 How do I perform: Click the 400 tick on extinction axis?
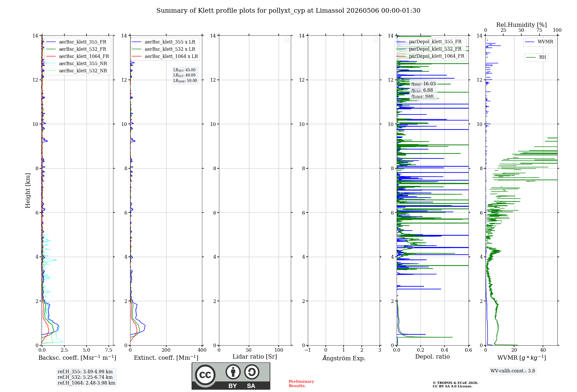tap(202, 350)
